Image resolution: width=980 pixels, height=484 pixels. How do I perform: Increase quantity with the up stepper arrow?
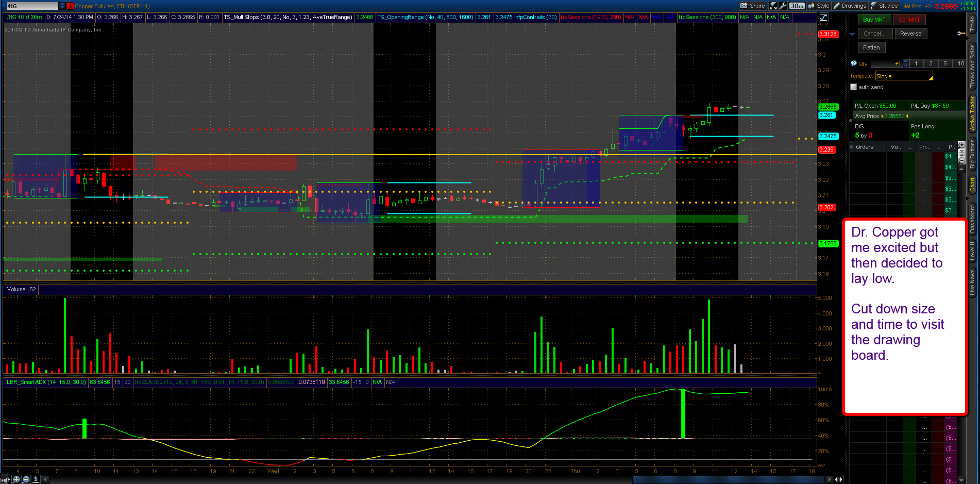[906, 61]
